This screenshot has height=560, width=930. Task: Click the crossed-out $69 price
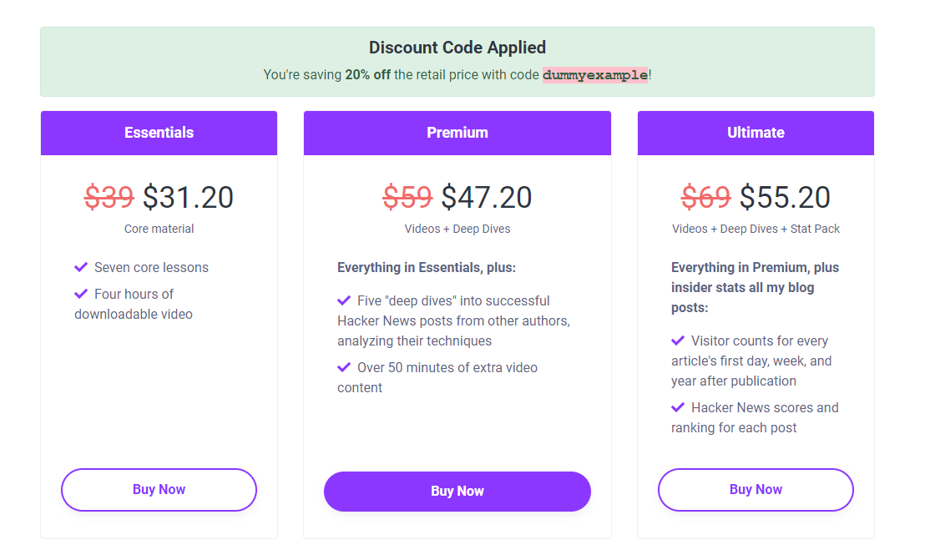pyautogui.click(x=705, y=197)
